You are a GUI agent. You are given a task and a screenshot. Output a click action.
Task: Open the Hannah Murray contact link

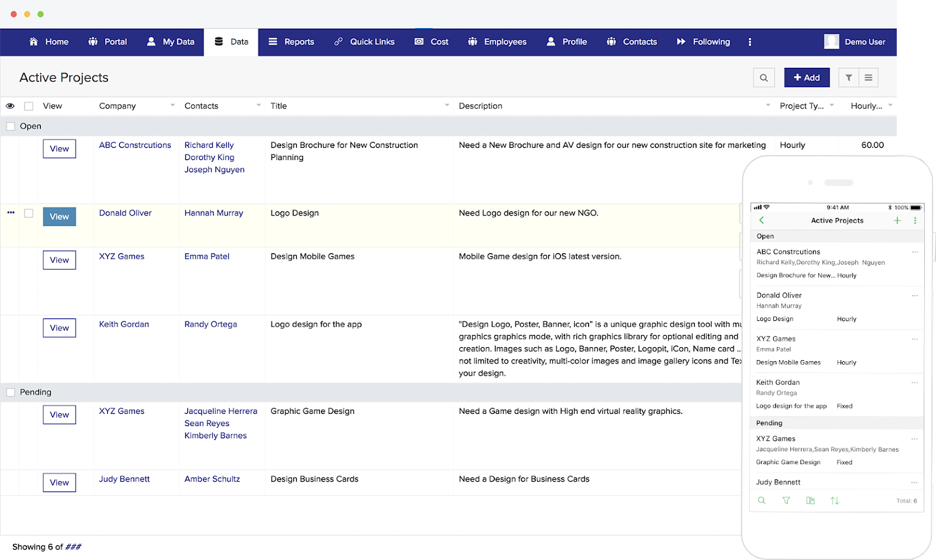[x=214, y=213]
